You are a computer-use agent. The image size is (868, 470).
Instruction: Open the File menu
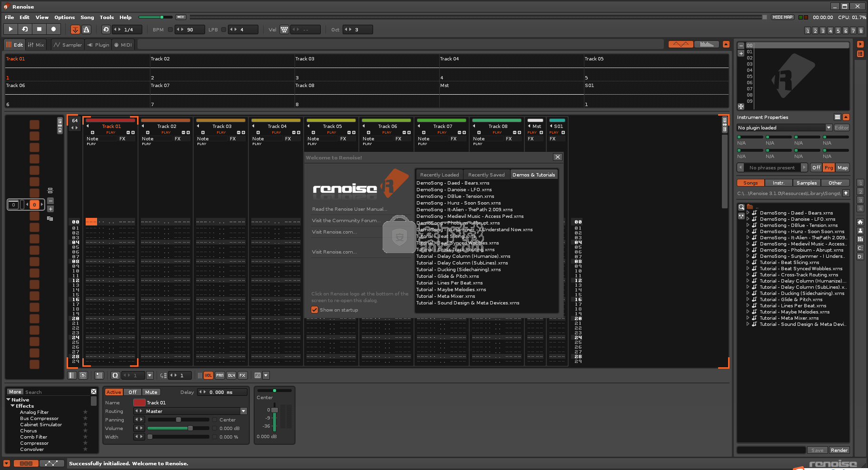pyautogui.click(x=10, y=17)
